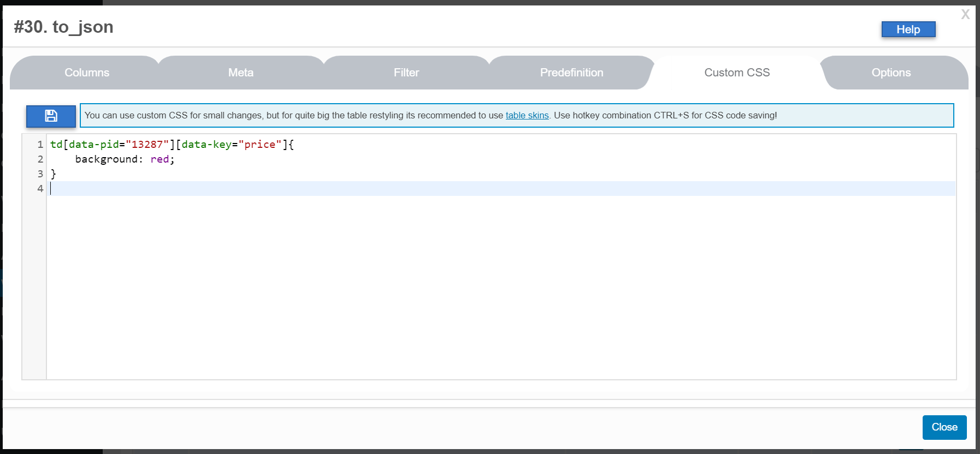The width and height of the screenshot is (980, 454).
Task: Click the floppy disk save icon
Action: (x=51, y=116)
